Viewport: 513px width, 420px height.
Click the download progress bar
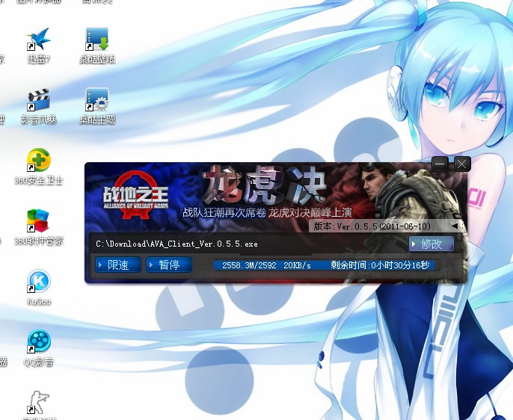(x=327, y=265)
